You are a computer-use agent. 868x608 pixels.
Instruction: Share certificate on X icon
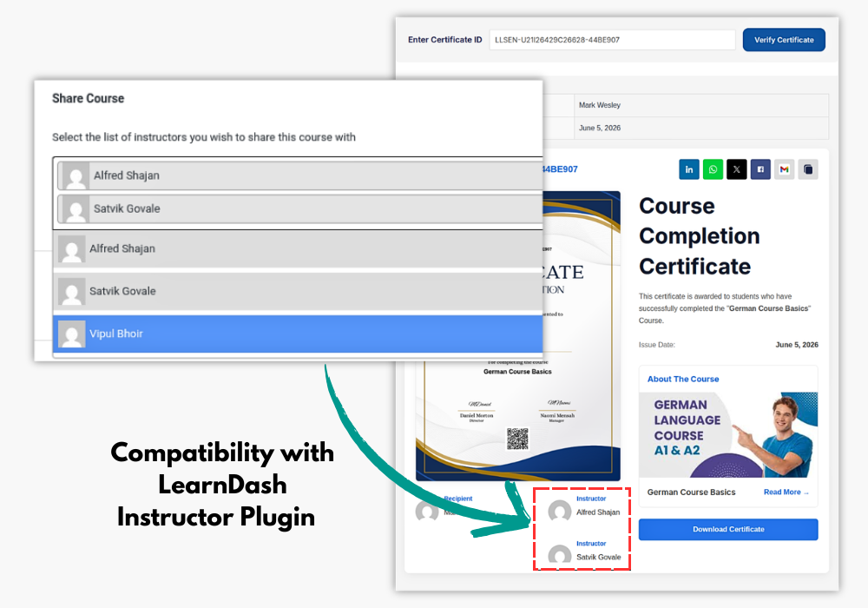click(736, 169)
